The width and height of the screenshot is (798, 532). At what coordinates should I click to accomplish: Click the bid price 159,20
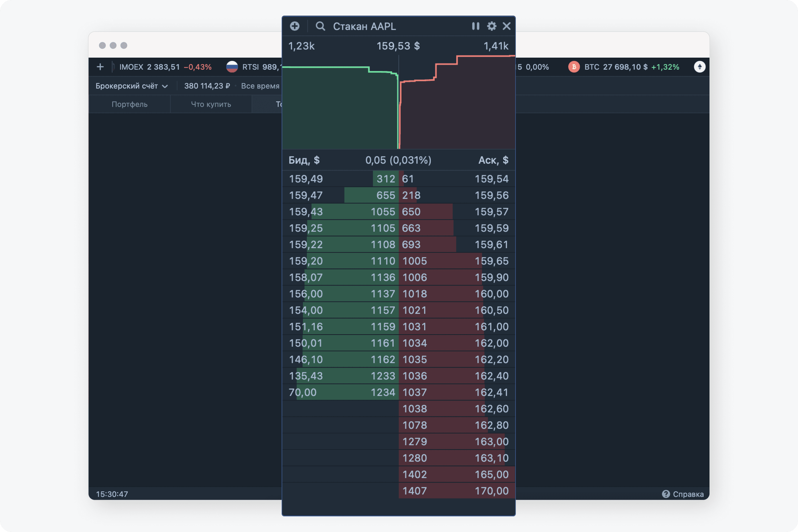pyautogui.click(x=306, y=261)
